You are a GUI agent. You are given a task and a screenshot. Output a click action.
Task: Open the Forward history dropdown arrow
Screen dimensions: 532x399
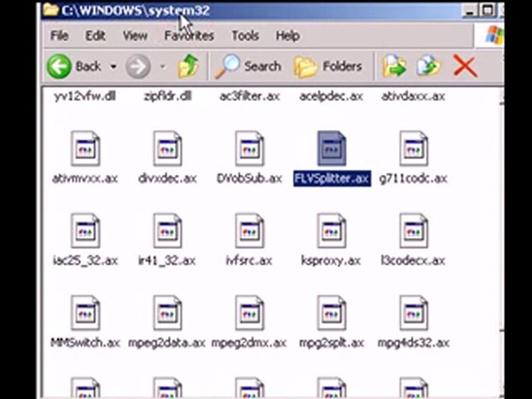(163, 66)
